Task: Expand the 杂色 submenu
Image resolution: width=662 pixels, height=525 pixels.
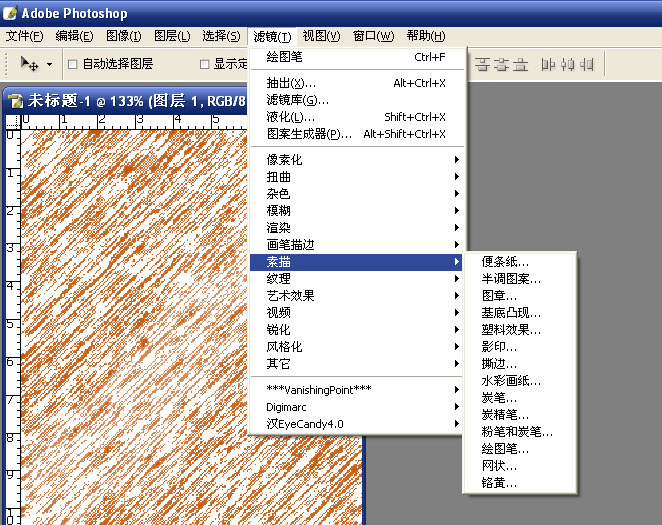Action: 357,194
